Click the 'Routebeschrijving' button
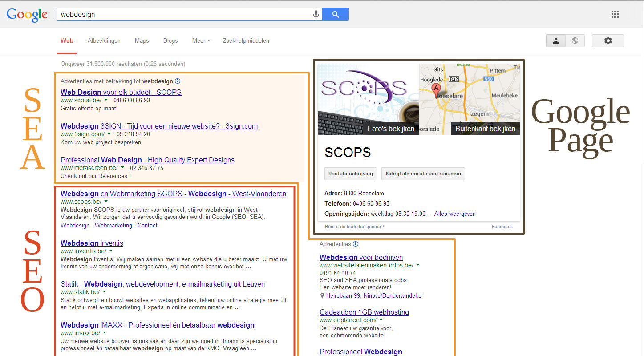Image resolution: width=644 pixels, height=356 pixels. pyautogui.click(x=351, y=174)
